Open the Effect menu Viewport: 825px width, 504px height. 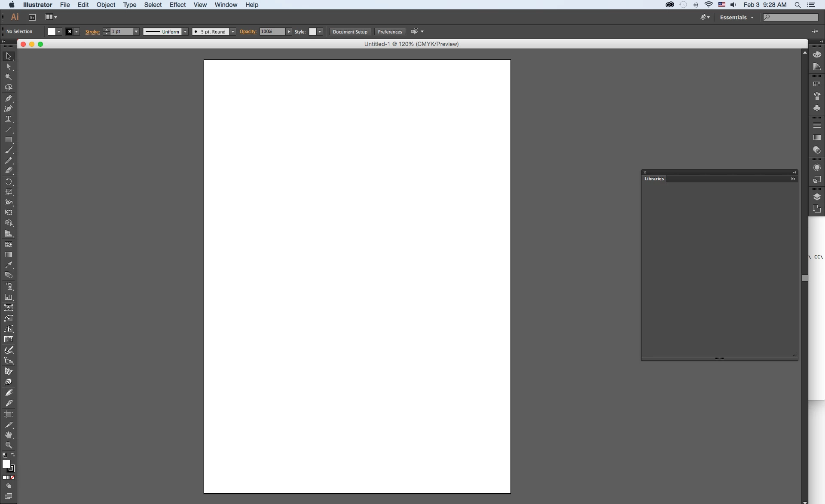(x=177, y=5)
